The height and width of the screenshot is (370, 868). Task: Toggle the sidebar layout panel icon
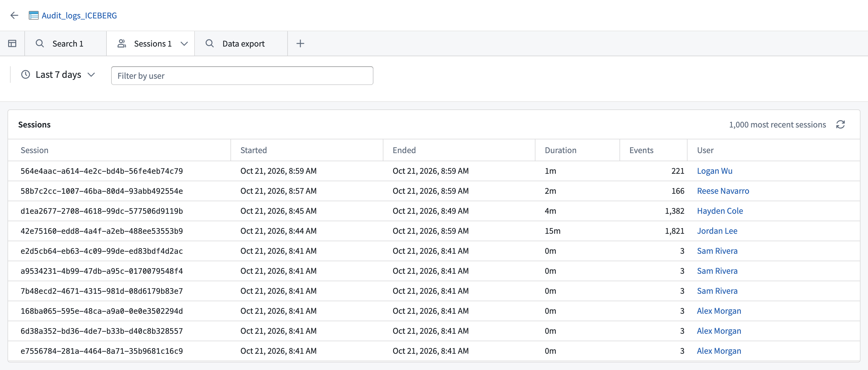coord(12,43)
